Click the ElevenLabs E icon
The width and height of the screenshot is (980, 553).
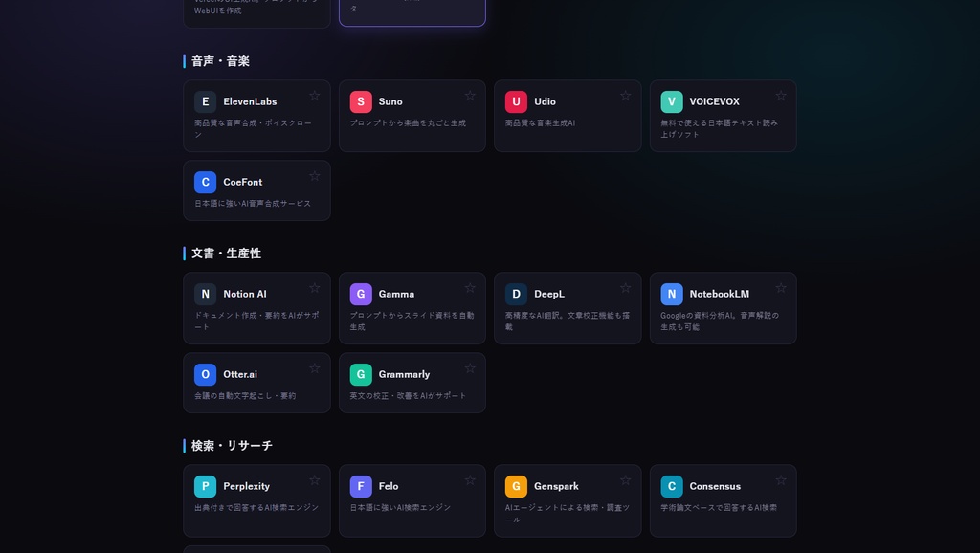[205, 101]
